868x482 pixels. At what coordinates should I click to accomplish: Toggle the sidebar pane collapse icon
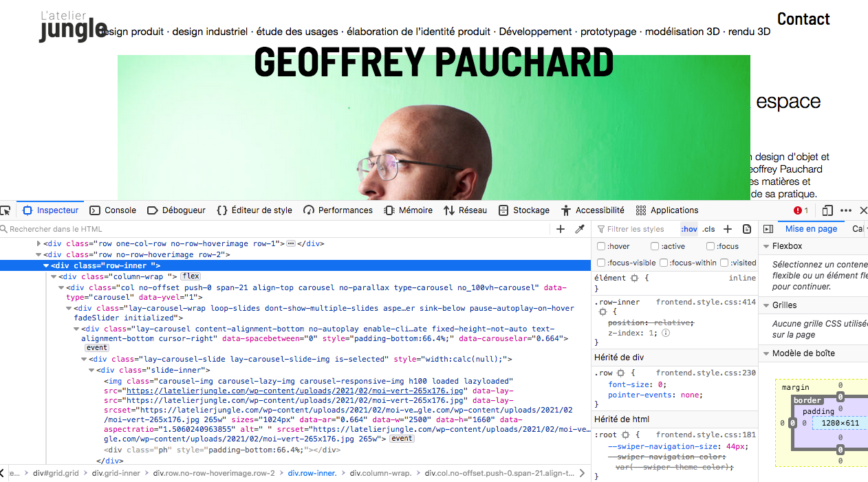(x=768, y=229)
